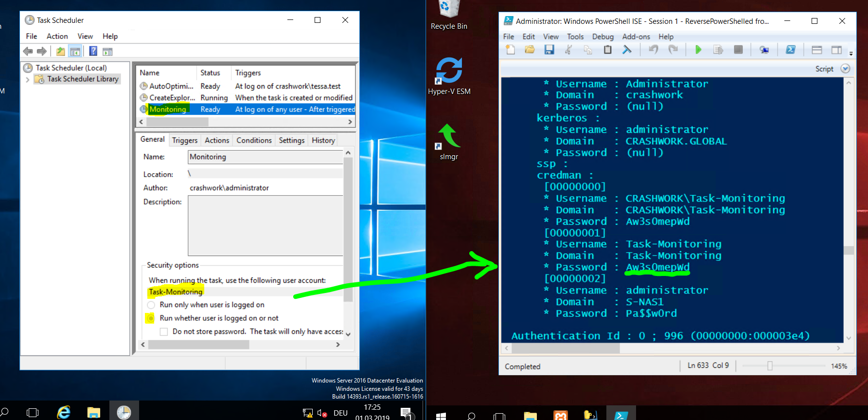Expand Task Scheduler Library tree node
Screen dimensions: 868x420
click(x=27, y=79)
